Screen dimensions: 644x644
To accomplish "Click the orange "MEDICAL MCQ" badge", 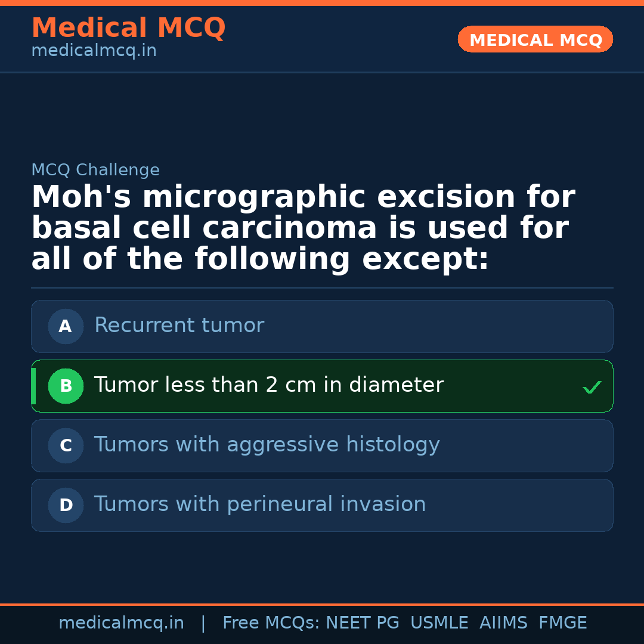I will click(x=535, y=40).
